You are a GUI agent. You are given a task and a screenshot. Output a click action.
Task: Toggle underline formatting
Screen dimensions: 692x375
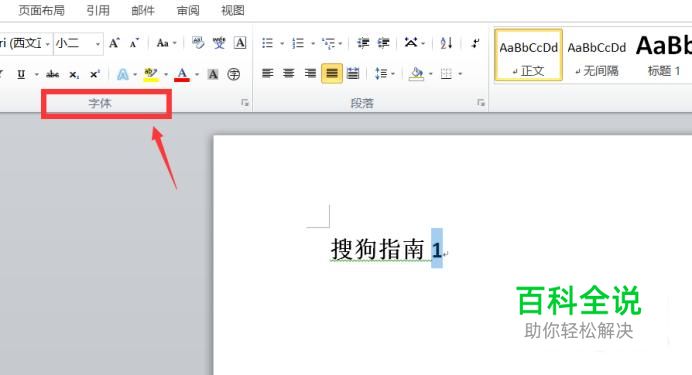(21, 74)
